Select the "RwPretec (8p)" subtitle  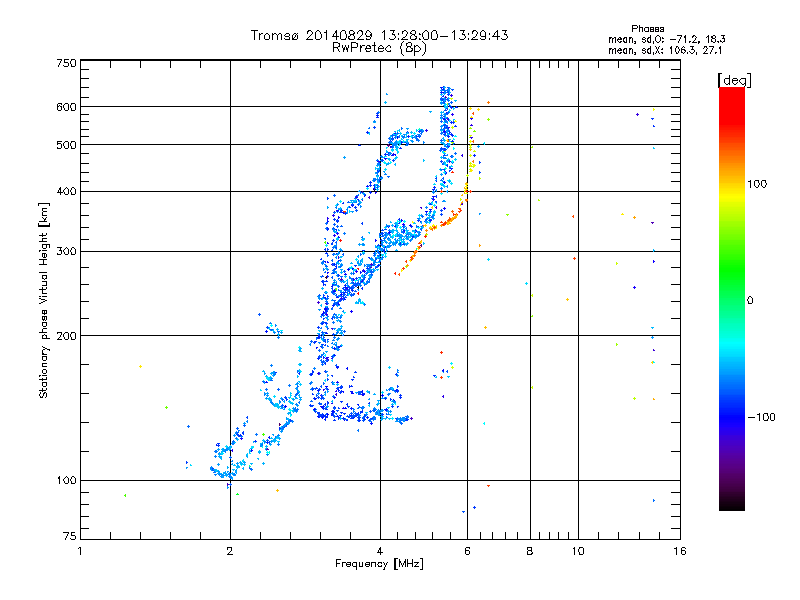(379, 48)
